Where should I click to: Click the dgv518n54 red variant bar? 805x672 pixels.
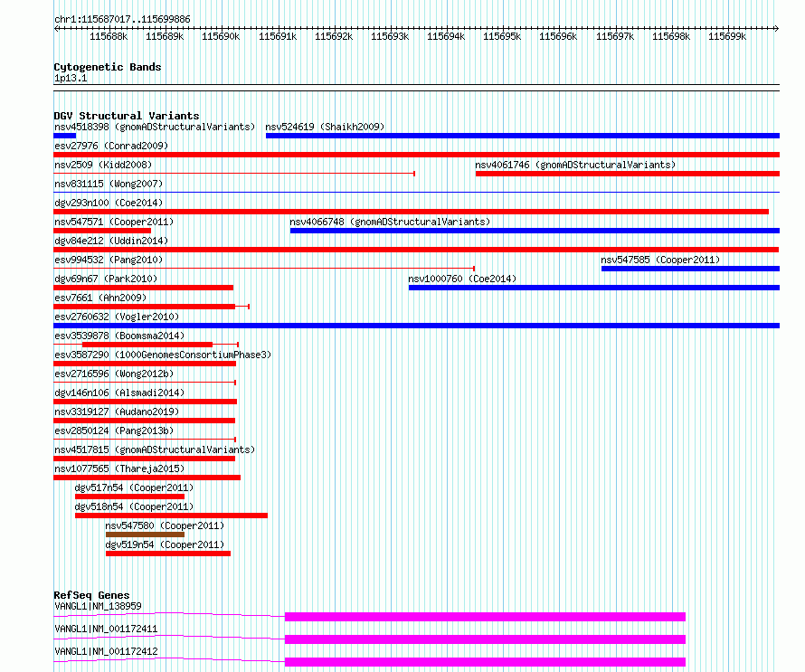coord(171,516)
